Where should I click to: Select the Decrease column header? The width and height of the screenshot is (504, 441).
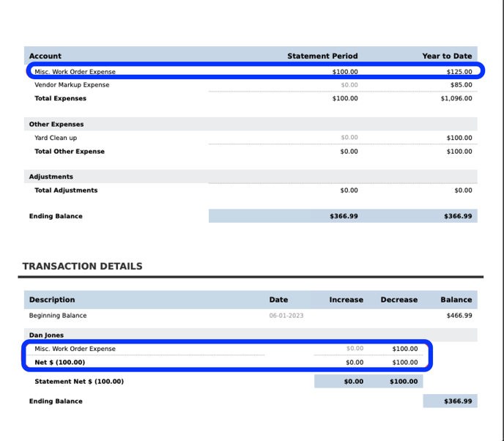coord(399,300)
